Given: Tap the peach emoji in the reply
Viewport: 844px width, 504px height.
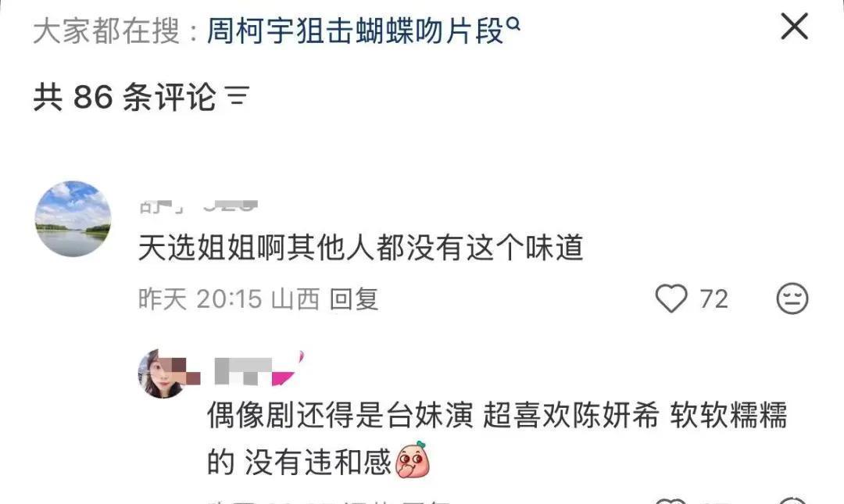Looking at the screenshot, I should coord(413,459).
